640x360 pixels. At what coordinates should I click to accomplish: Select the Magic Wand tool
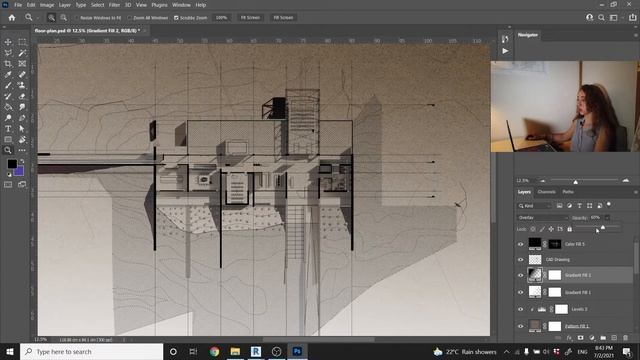tap(22, 53)
